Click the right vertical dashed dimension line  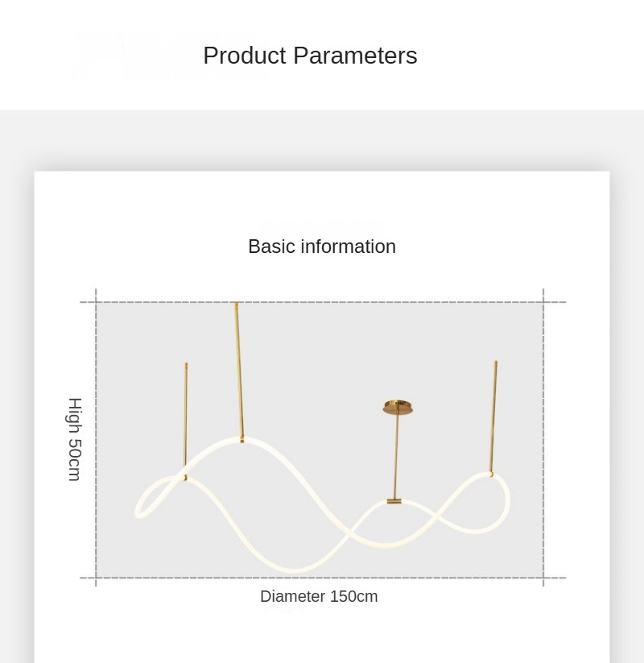(x=543, y=439)
